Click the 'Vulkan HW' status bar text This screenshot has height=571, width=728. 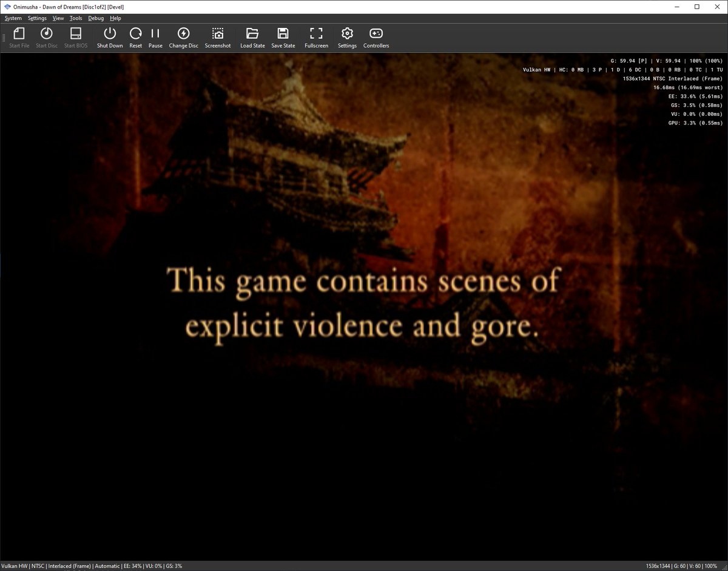(15, 566)
